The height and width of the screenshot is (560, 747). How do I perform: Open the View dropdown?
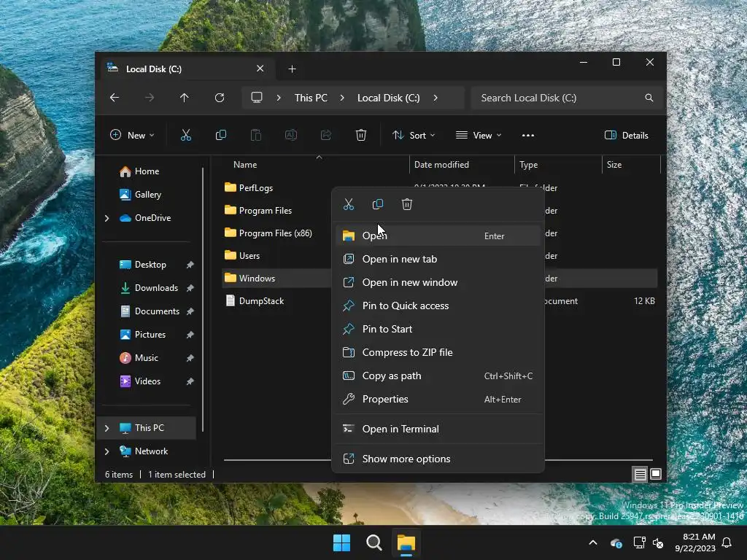click(x=479, y=135)
